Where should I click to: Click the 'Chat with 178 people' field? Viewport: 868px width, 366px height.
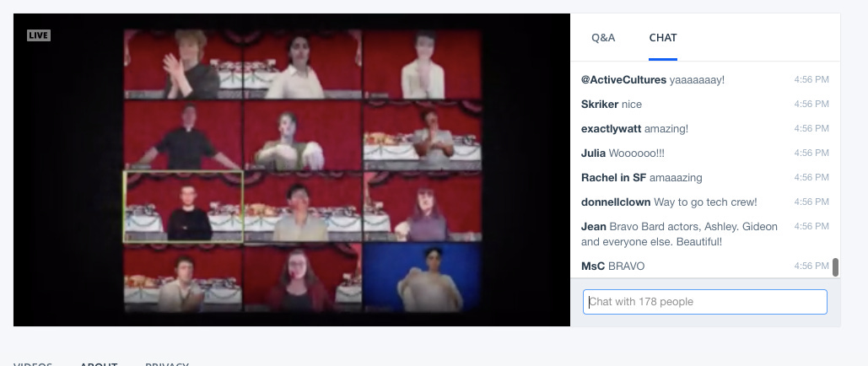704,302
